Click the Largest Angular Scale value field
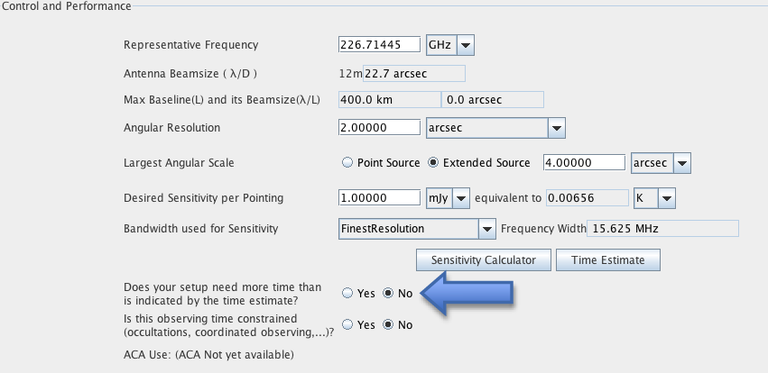This screenshot has width=768, height=373. tap(584, 163)
